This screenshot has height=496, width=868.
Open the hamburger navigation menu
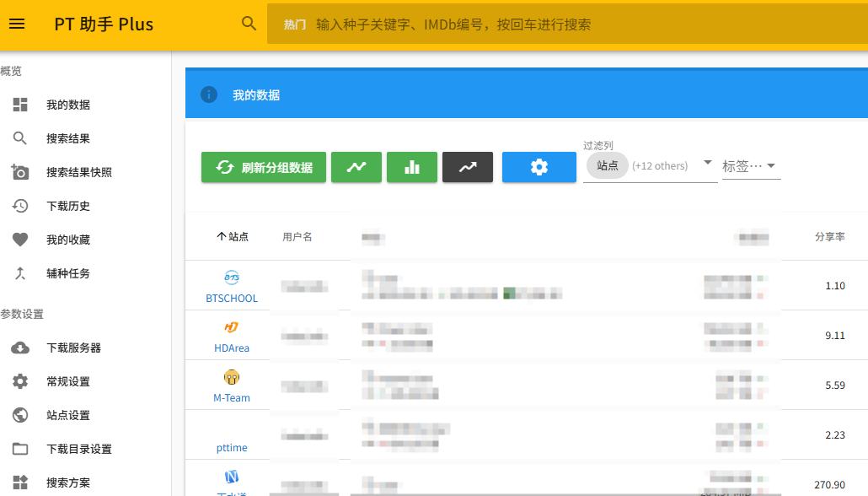17,24
